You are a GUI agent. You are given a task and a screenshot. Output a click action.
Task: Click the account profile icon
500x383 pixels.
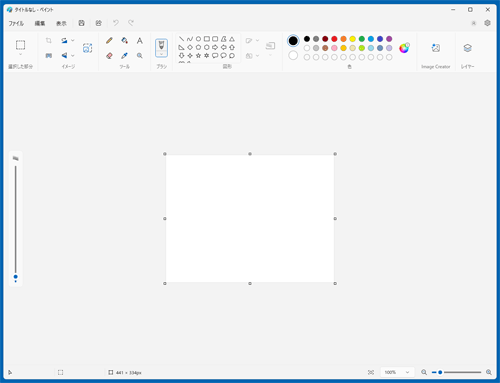tap(474, 23)
